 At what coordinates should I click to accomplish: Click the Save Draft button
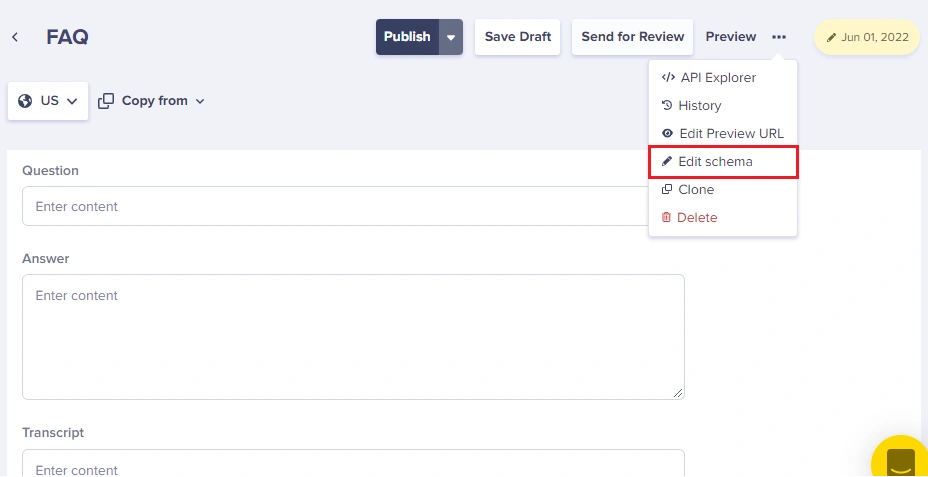point(517,37)
